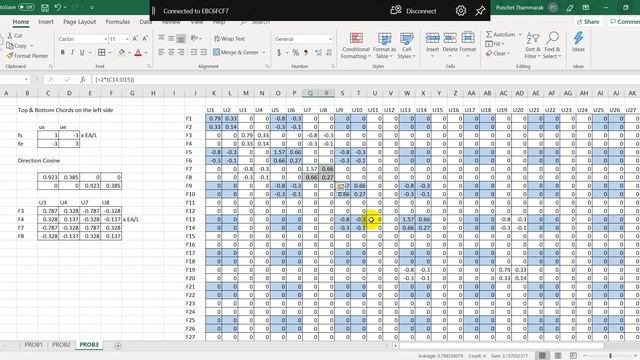This screenshot has width=640, height=360.
Task: Select the Format Painter tool
Action: click(27, 56)
